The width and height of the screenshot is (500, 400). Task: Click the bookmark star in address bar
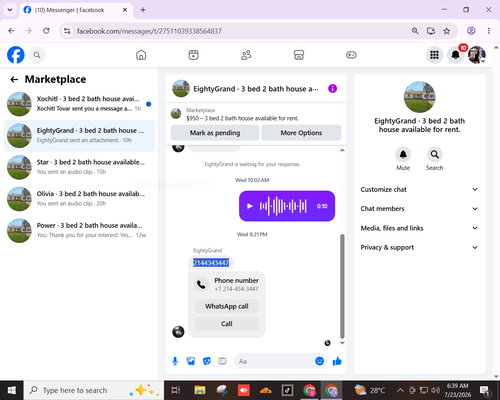coord(446,31)
